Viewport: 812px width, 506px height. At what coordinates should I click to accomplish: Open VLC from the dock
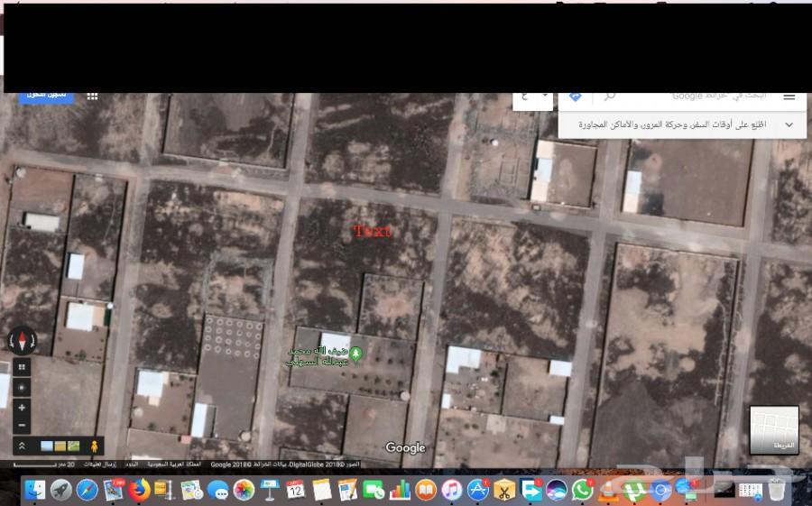coord(608,490)
